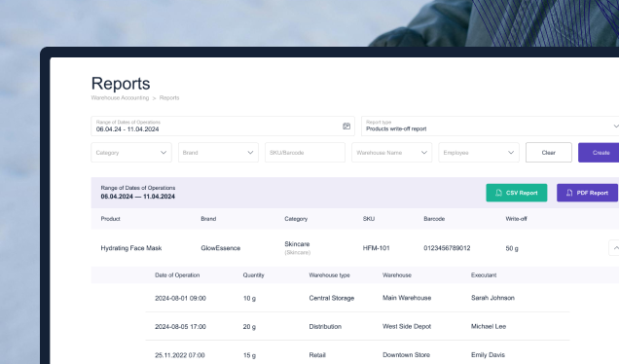Go to Warehouse Accounting breadcrumb
Viewport: 619px width, 364px height.
(120, 98)
